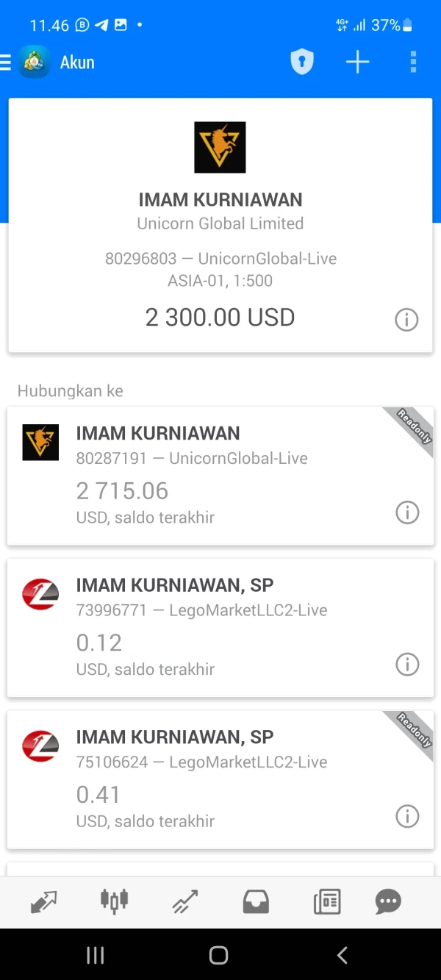This screenshot has width=441, height=980.
Task: Open the History tab with tray icon
Action: click(x=256, y=901)
